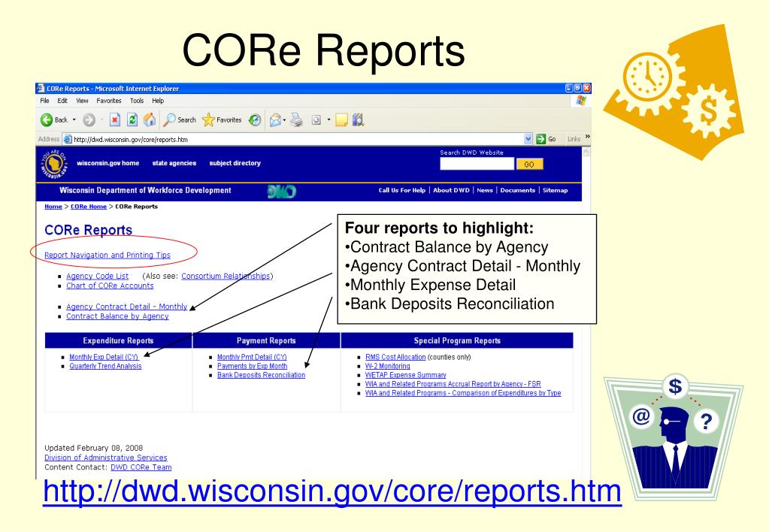Open Chart of CORe Accounts link
Screen dimensions: 769x532
(x=110, y=286)
